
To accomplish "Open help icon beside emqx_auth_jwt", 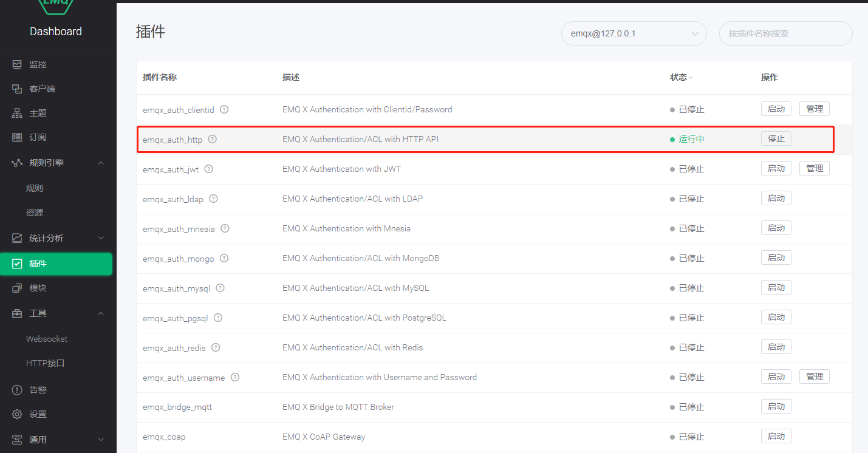I will click(208, 169).
